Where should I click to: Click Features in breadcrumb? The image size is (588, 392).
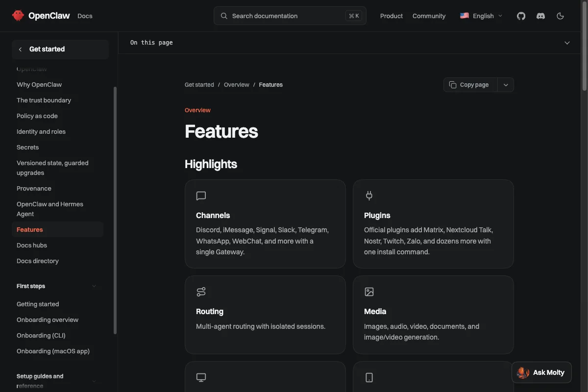pyautogui.click(x=271, y=85)
